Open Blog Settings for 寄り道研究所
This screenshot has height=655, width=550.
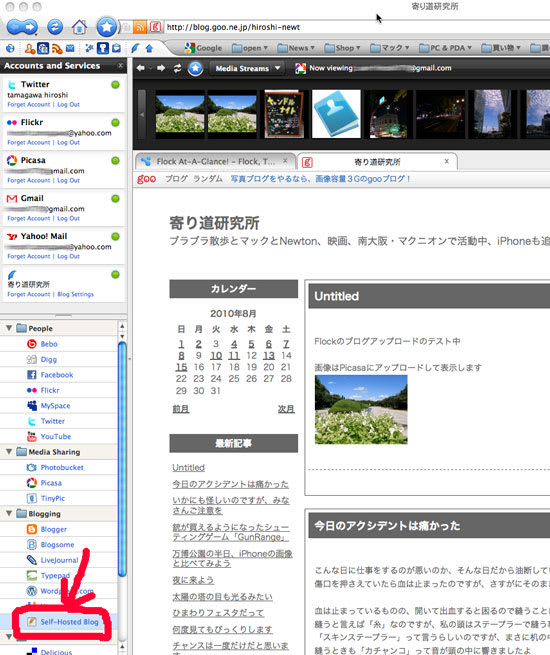[x=76, y=294]
